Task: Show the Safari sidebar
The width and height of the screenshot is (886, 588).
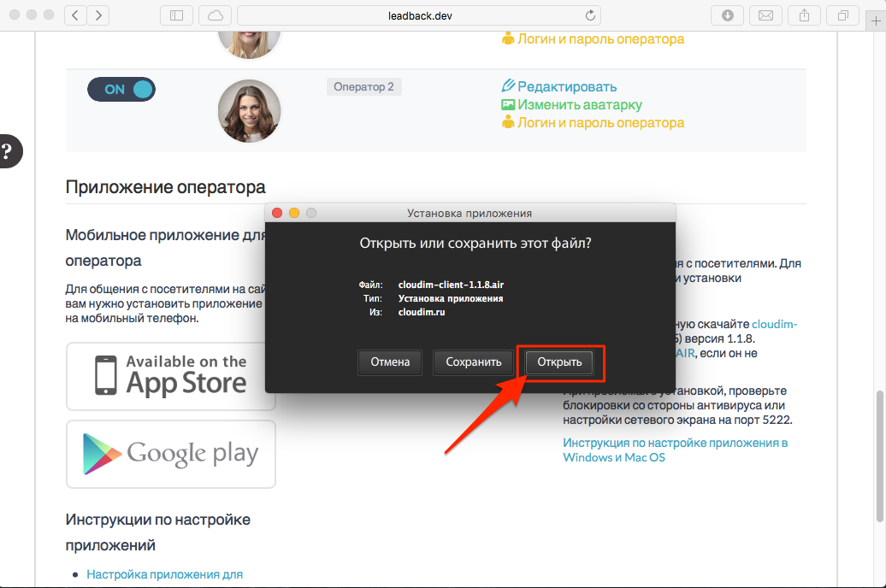Action: tap(177, 15)
